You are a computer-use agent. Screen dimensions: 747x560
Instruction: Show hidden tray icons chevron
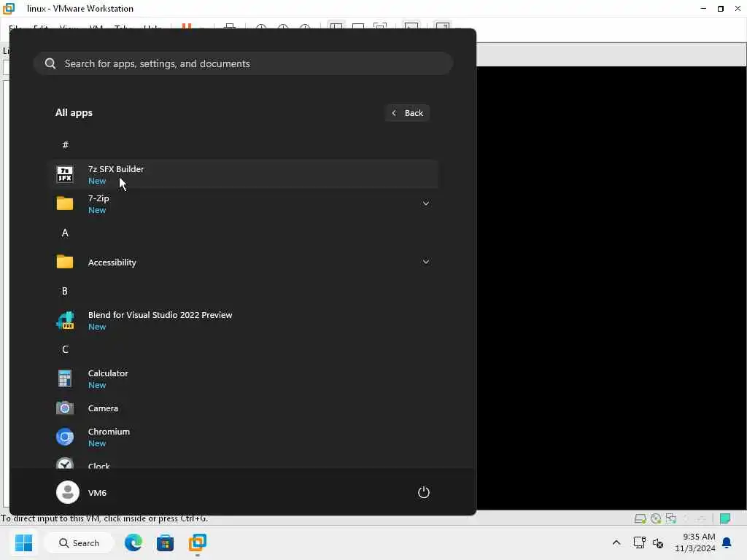[x=616, y=542]
